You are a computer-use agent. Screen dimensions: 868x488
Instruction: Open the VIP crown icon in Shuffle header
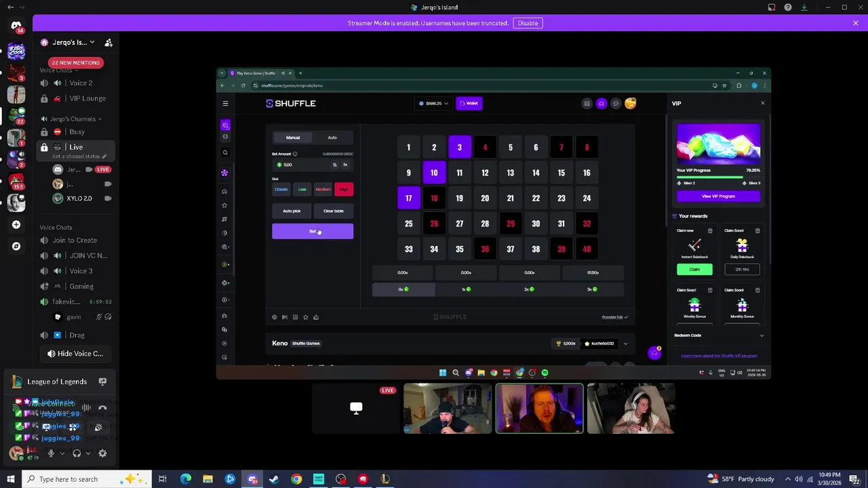(x=601, y=104)
